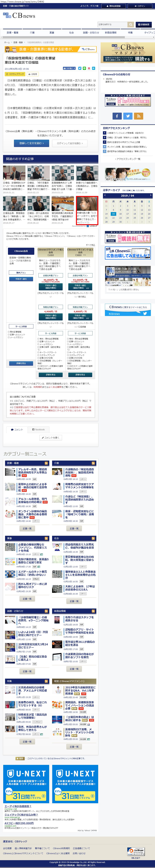The image size is (155, 868).
Task: Open アクセスランキング一覧 link
Action: pyautogui.click(x=128, y=159)
